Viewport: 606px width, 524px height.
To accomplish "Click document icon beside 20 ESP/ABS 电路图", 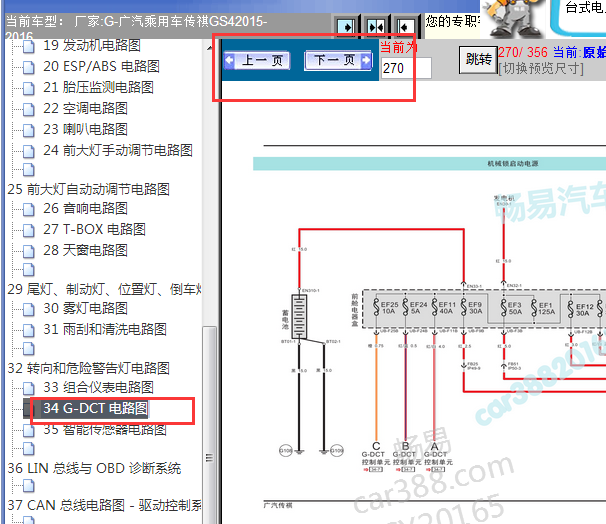I will [x=28, y=67].
